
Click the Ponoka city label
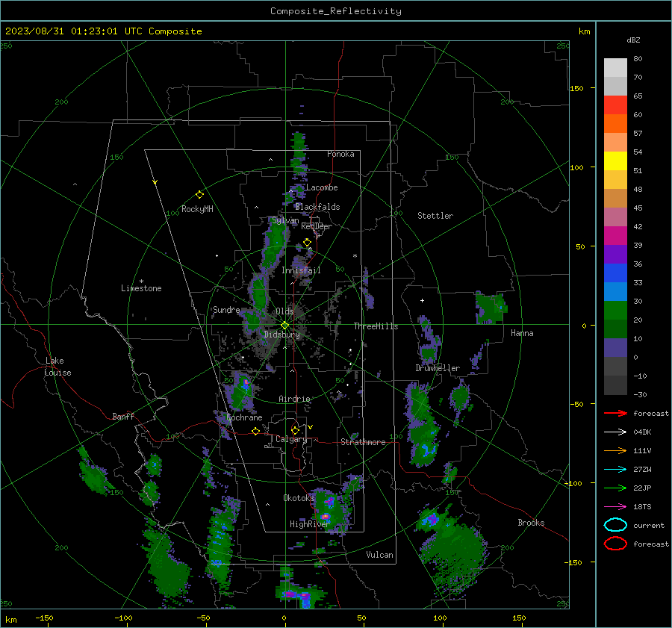pos(340,155)
